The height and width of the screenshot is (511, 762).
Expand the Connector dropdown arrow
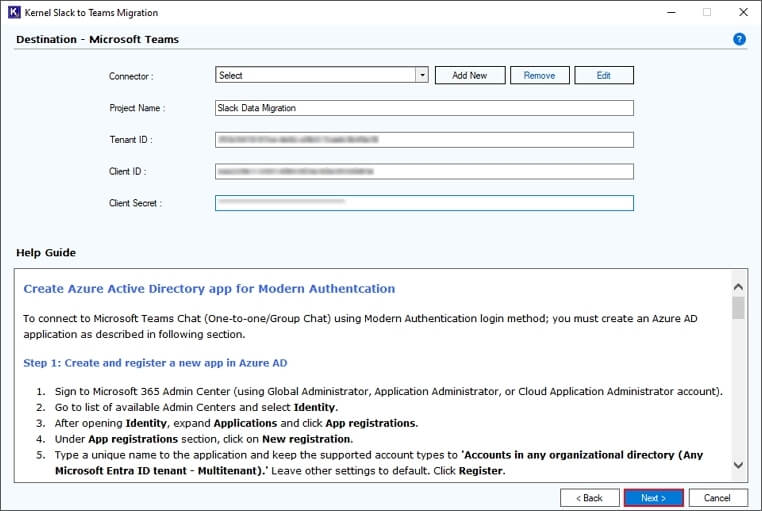pyautogui.click(x=422, y=75)
